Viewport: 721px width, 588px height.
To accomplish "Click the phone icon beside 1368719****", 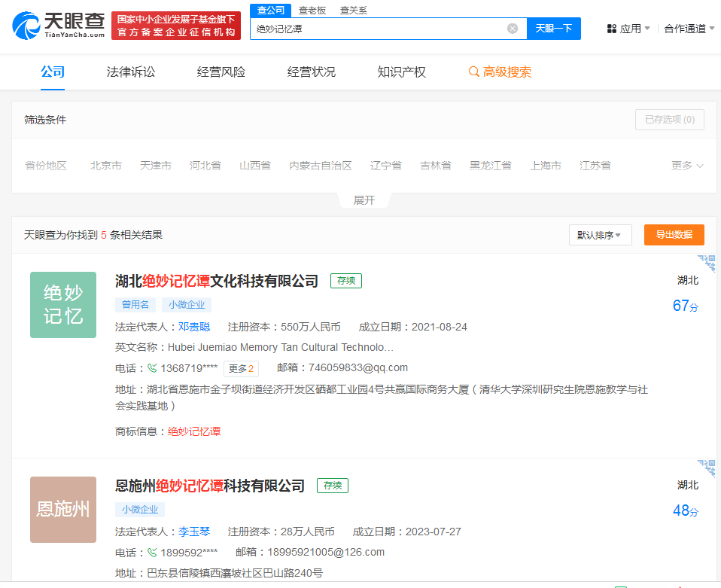I will pyautogui.click(x=152, y=368).
